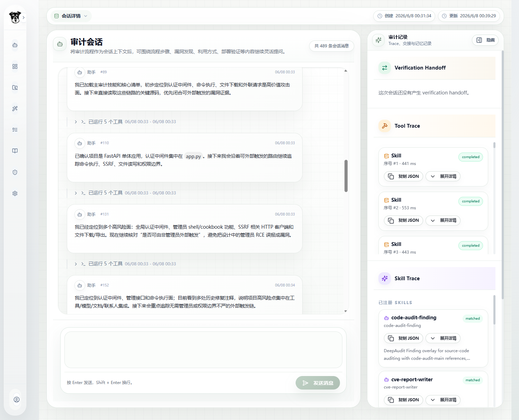Click completed badge of Skill 序号 #3

point(471,246)
